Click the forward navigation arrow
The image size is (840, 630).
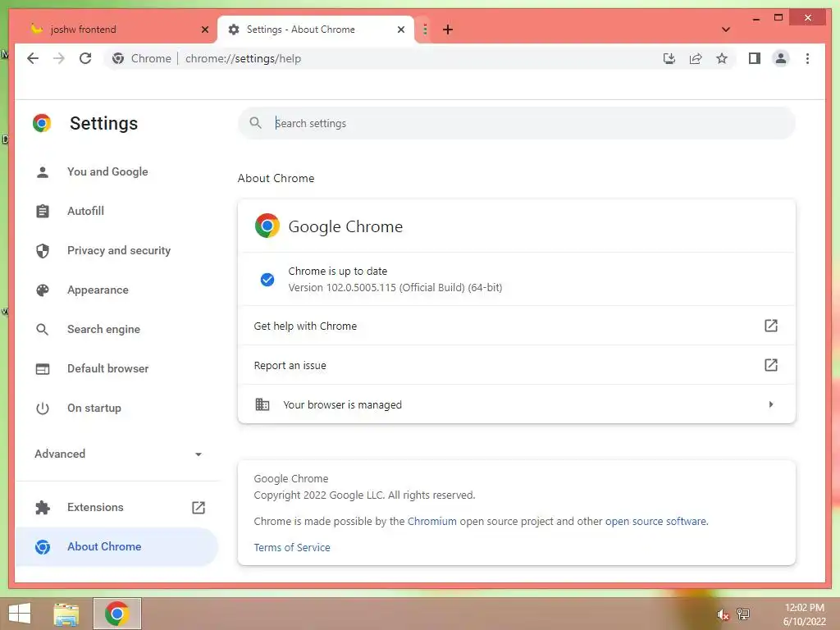[x=59, y=58]
